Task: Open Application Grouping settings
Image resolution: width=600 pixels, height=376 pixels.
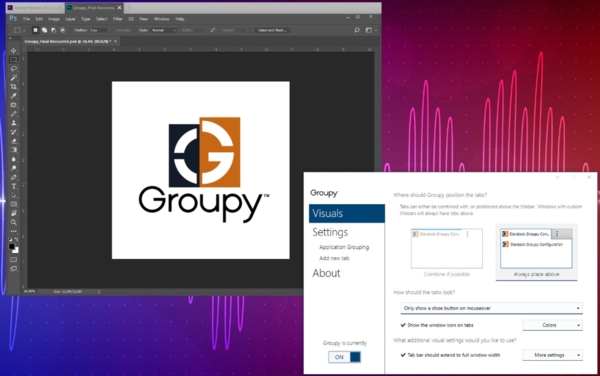Action: [x=344, y=247]
